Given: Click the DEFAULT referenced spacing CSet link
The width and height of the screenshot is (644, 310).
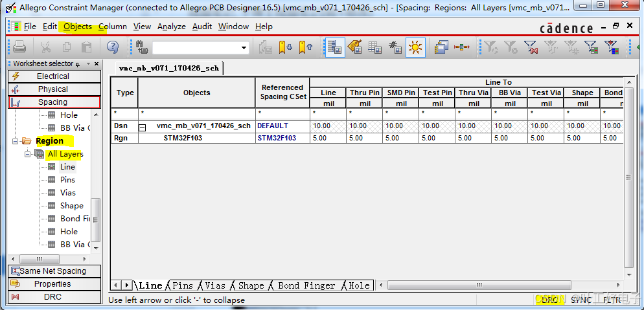Looking at the screenshot, I should [273, 126].
